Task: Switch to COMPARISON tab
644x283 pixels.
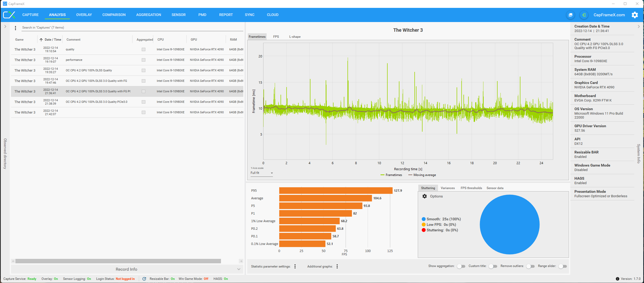Action: click(x=114, y=15)
